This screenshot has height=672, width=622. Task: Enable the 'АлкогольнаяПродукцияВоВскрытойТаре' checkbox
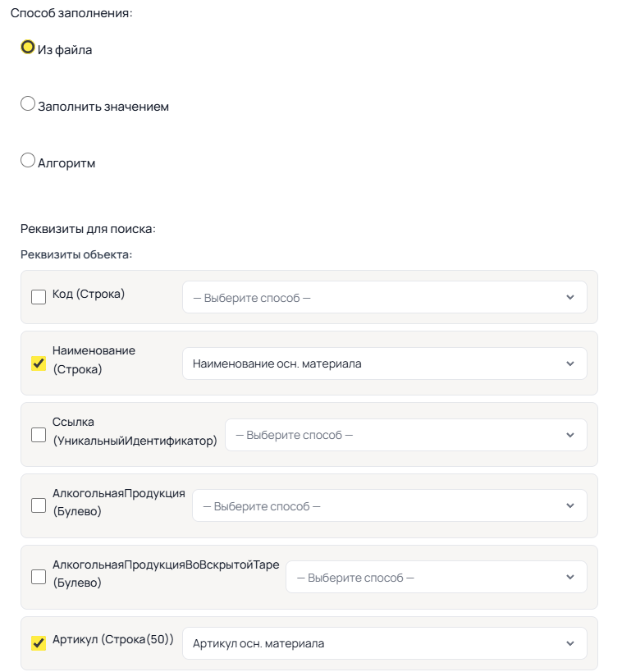[x=39, y=578]
